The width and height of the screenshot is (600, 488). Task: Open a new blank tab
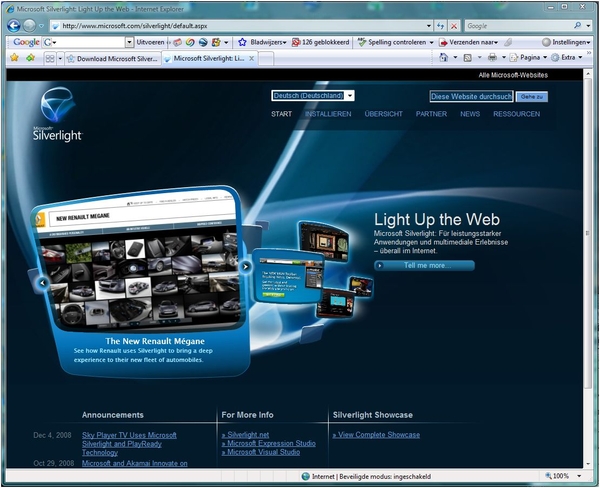(x=266, y=59)
